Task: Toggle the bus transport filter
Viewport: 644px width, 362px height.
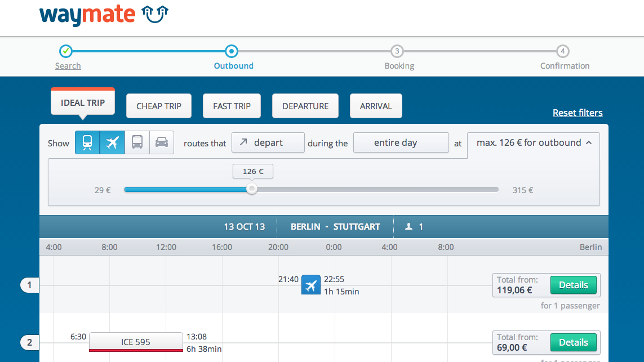Action: tap(137, 142)
